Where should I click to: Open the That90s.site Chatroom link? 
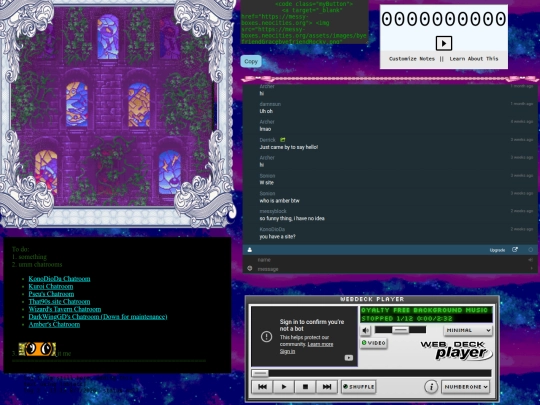[59, 301]
